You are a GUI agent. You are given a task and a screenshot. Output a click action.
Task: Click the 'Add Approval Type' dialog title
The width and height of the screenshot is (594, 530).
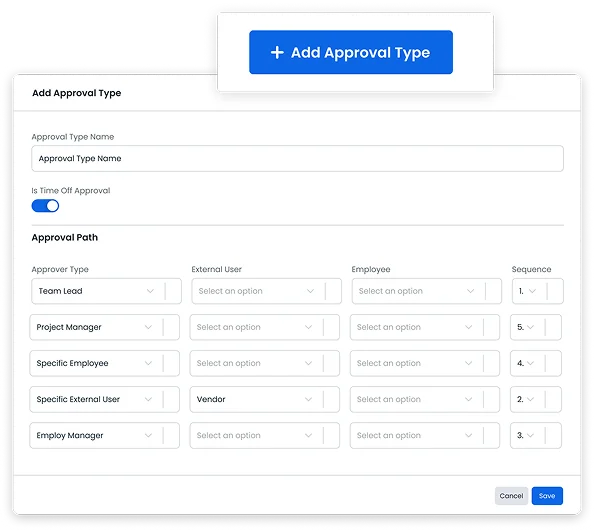[77, 93]
